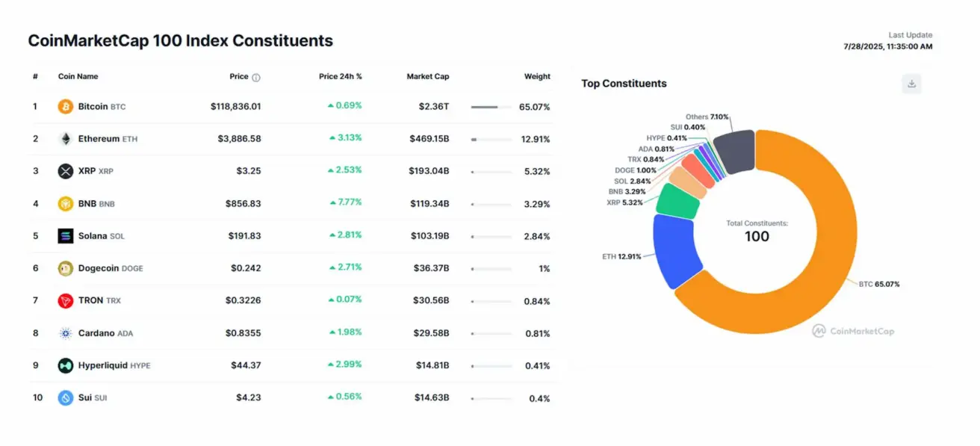
Task: Download the Top Constituents chart
Action: coord(911,84)
